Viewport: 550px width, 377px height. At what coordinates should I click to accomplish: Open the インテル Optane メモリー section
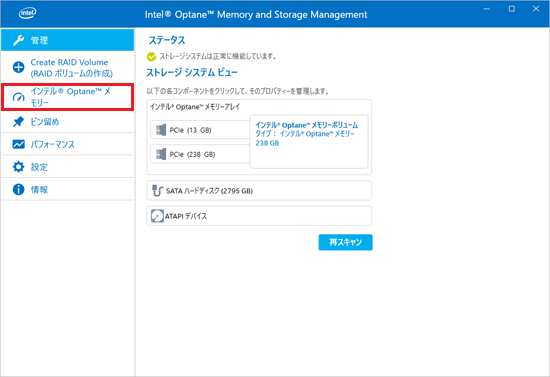click(x=68, y=97)
